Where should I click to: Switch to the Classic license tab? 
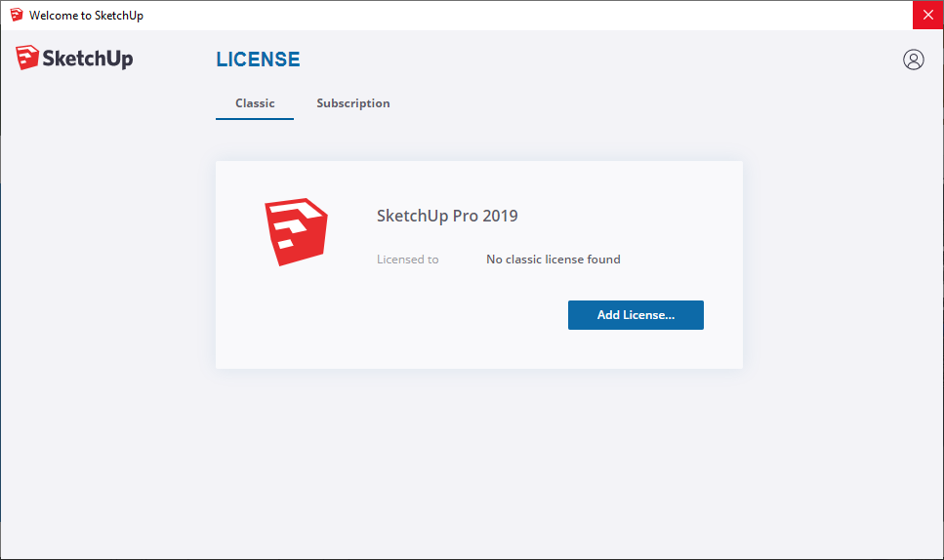[x=255, y=103]
